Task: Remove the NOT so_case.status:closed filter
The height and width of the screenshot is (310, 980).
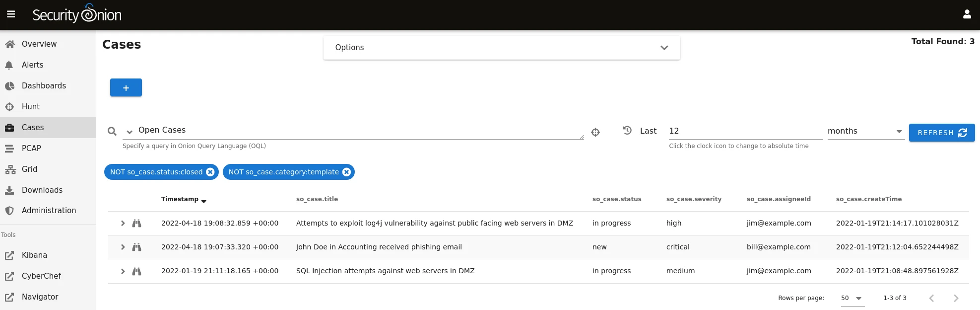Action: 210,172
